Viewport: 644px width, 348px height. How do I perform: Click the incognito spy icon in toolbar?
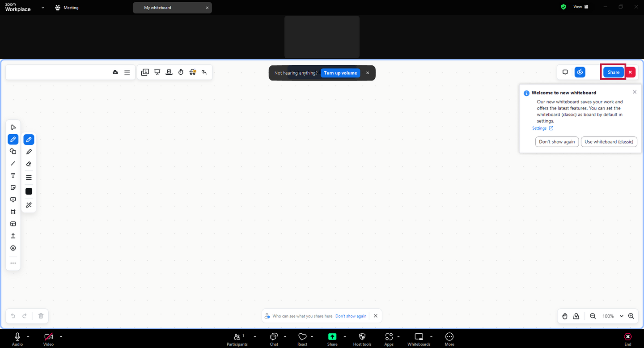pyautogui.click(x=193, y=72)
